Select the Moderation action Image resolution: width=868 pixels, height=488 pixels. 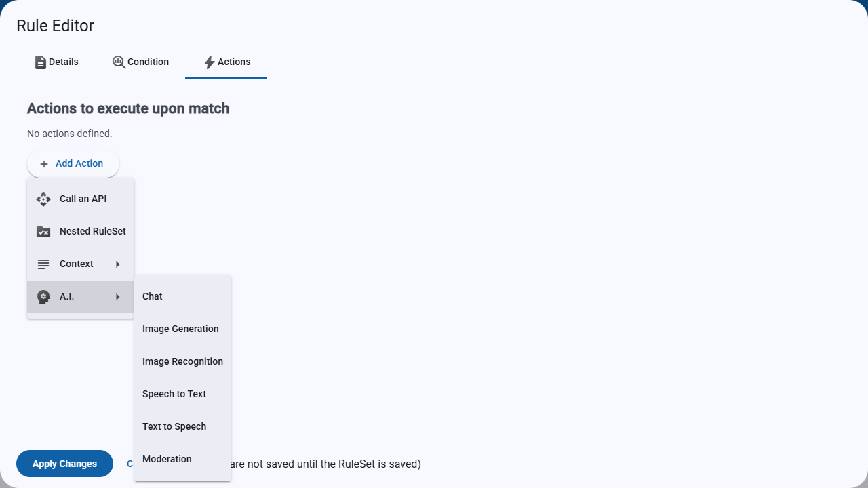pos(183,459)
